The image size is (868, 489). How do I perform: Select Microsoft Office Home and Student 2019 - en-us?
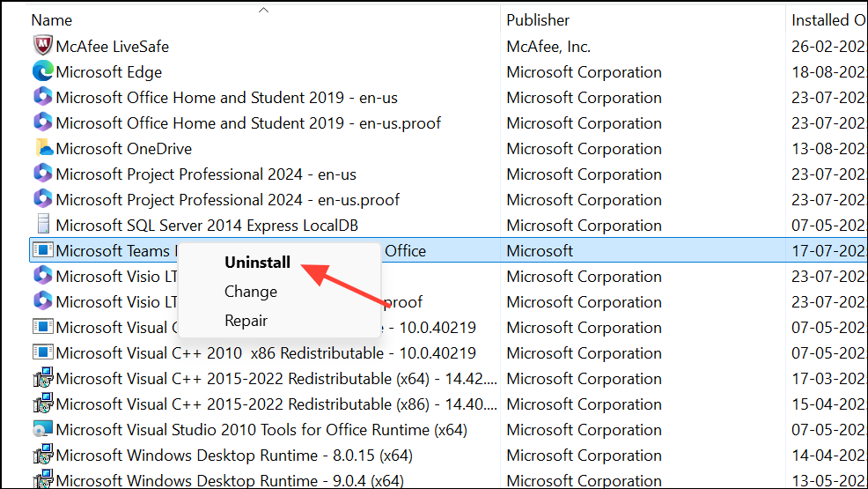click(227, 98)
